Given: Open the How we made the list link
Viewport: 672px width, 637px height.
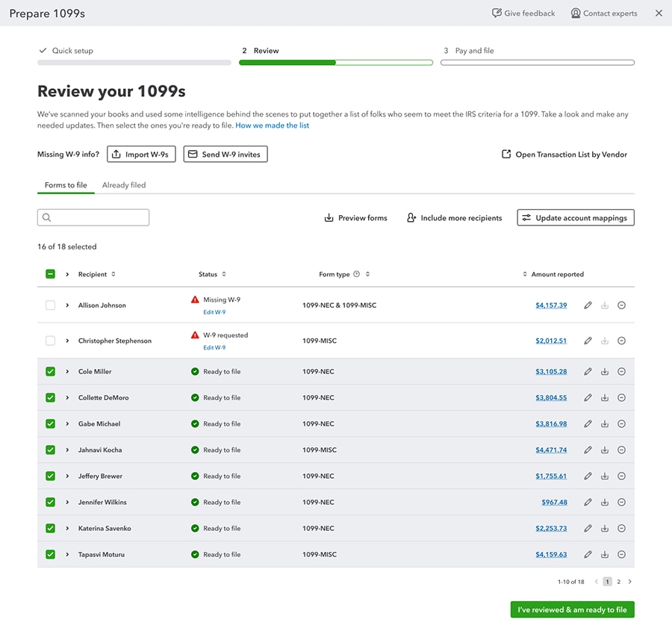Looking at the screenshot, I should click(x=272, y=125).
